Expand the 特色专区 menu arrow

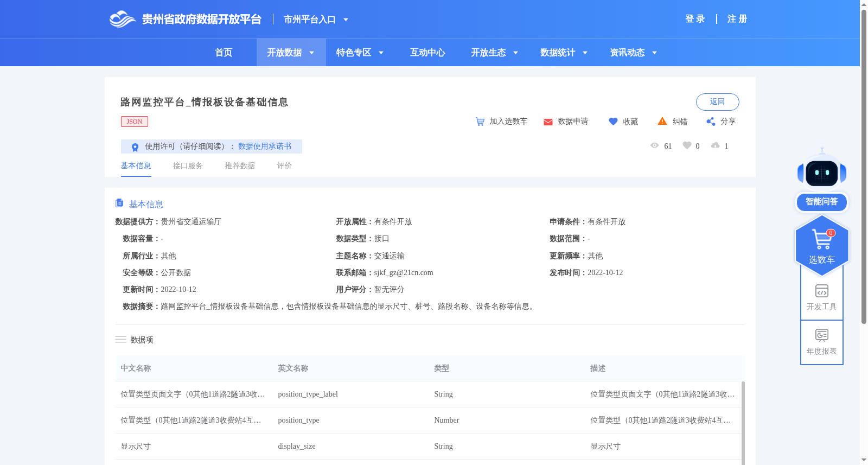[381, 53]
